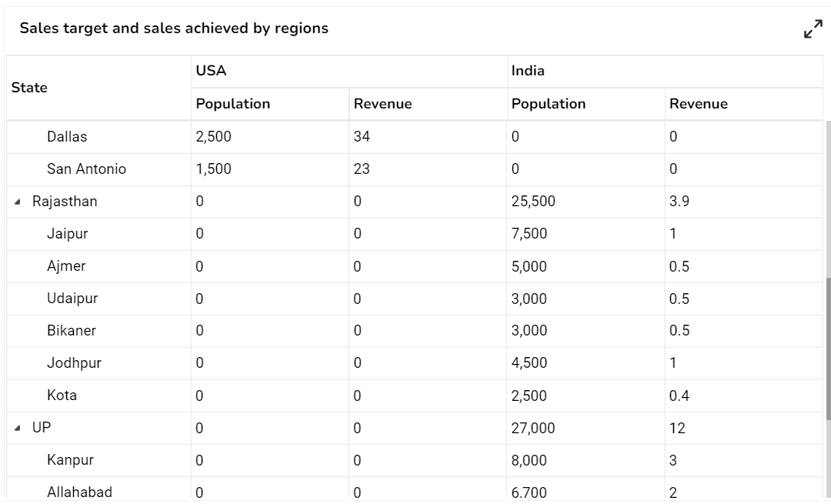The width and height of the screenshot is (831, 504).
Task: Click India Revenue column header
Action: point(698,104)
